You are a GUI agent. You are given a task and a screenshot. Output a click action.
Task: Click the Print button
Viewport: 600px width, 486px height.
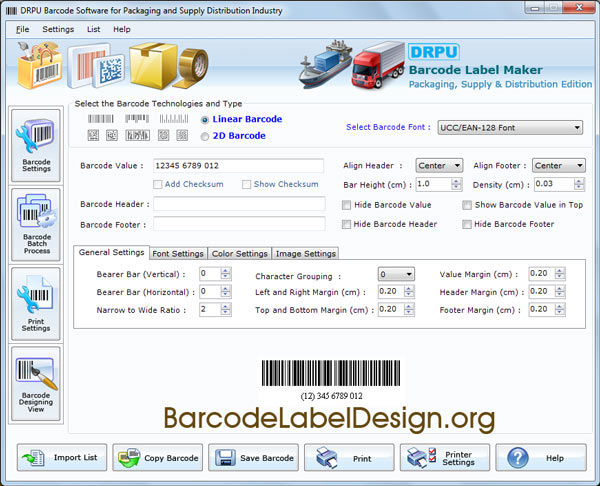point(349,457)
